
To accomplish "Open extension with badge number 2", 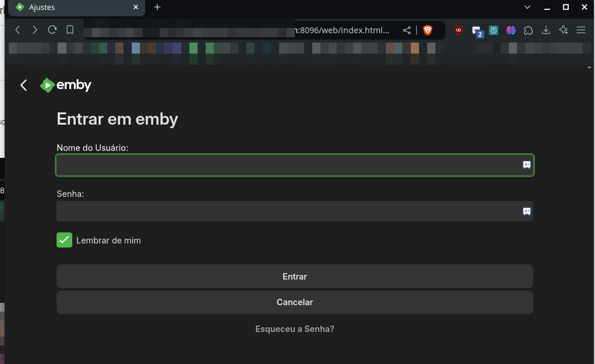I will (x=477, y=31).
